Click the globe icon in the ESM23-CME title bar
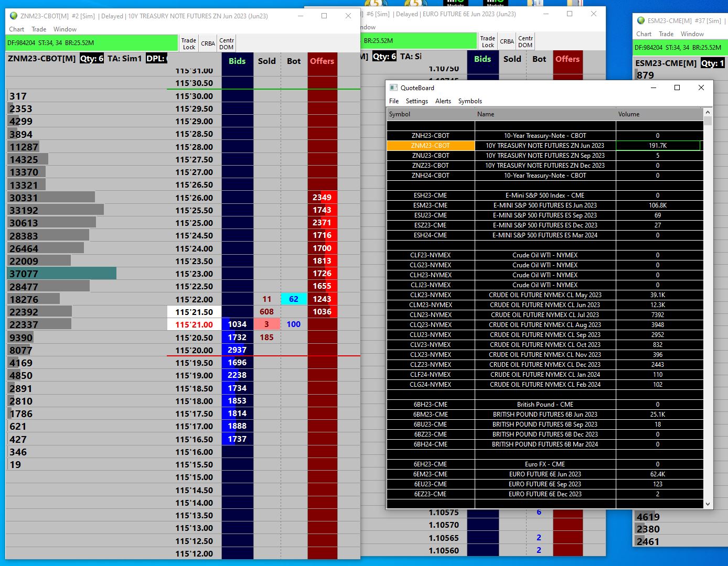The image size is (728, 566). click(640, 20)
